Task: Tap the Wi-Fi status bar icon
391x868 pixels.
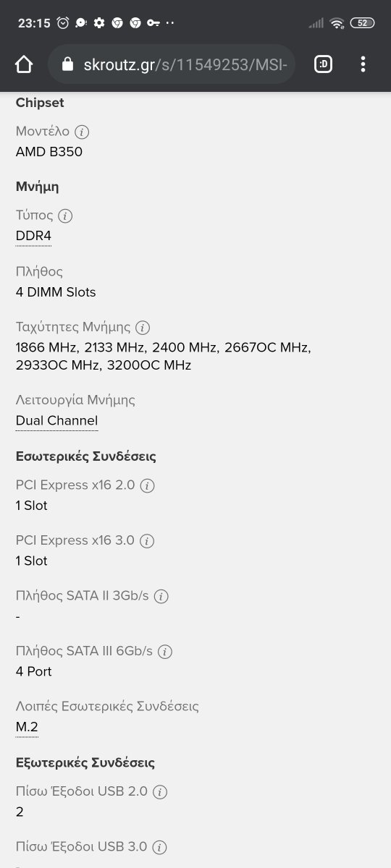Action: 337,23
